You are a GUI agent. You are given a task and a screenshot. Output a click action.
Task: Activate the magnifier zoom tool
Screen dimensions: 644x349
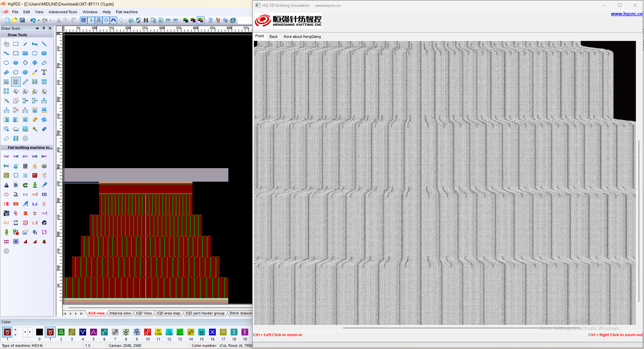[x=6, y=129]
